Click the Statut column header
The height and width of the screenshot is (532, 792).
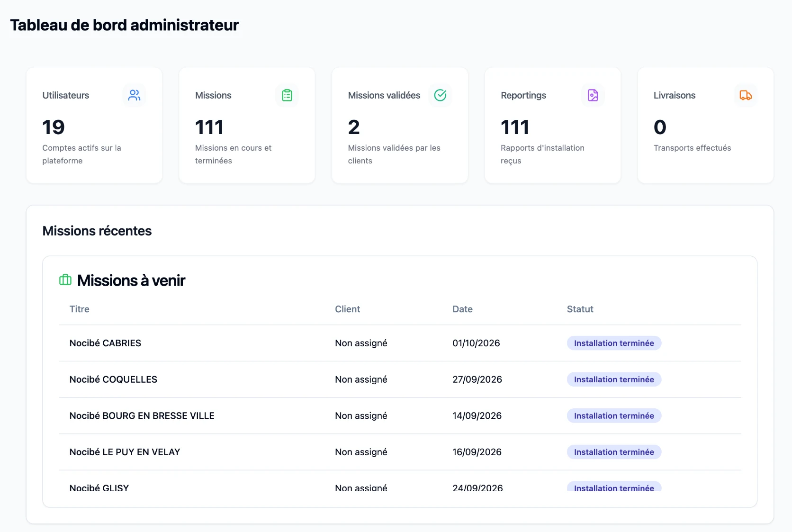[580, 309]
